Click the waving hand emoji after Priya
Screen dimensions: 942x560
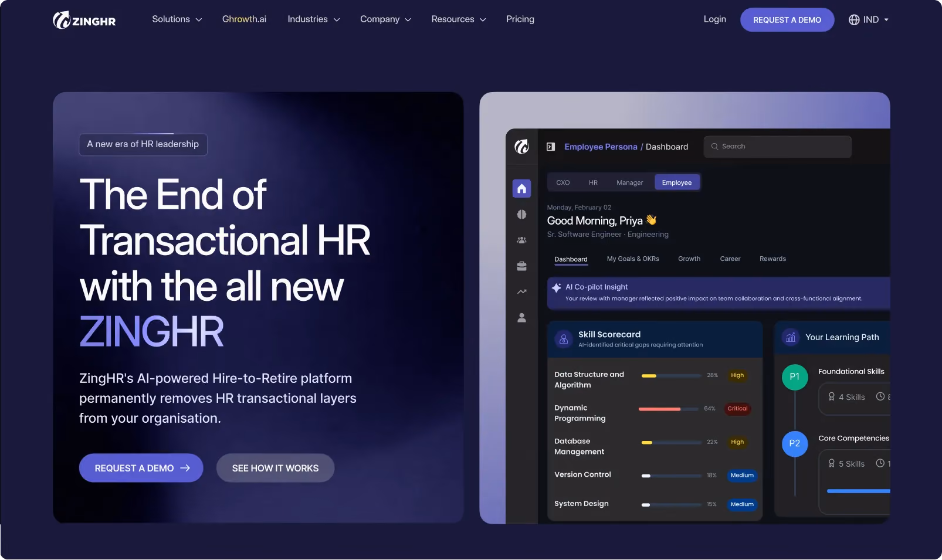click(651, 220)
